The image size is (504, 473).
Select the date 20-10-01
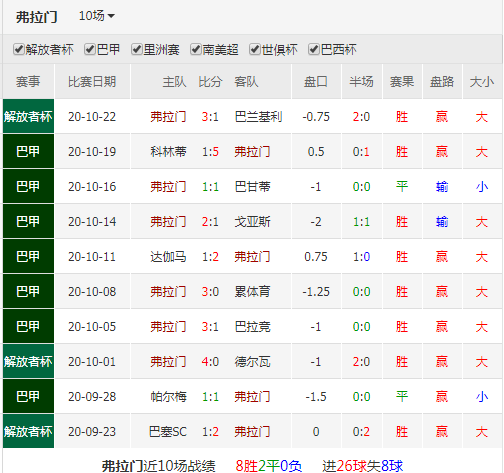92,362
